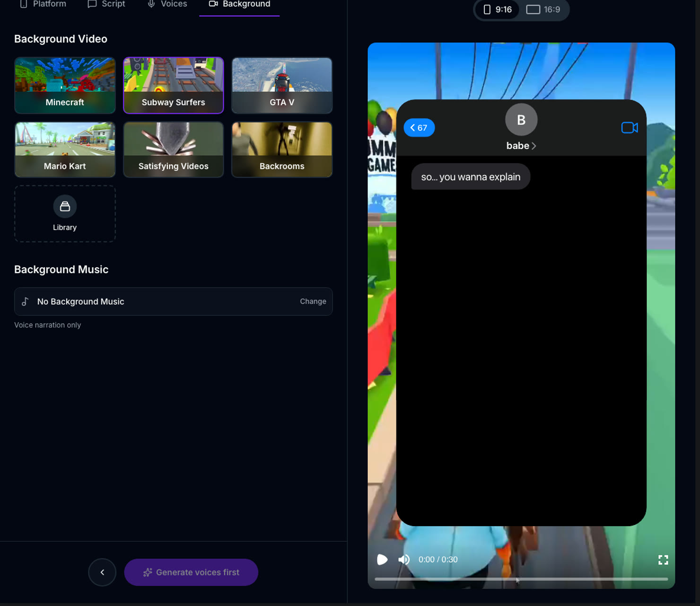Seek on the video progress bar
Screen dimensions: 700x606
(521, 579)
